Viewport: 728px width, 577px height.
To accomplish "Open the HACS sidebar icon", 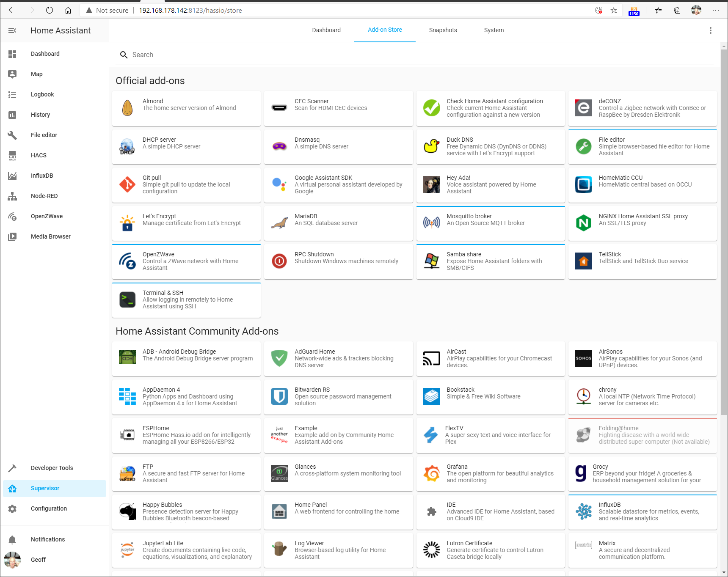I will (x=12, y=155).
